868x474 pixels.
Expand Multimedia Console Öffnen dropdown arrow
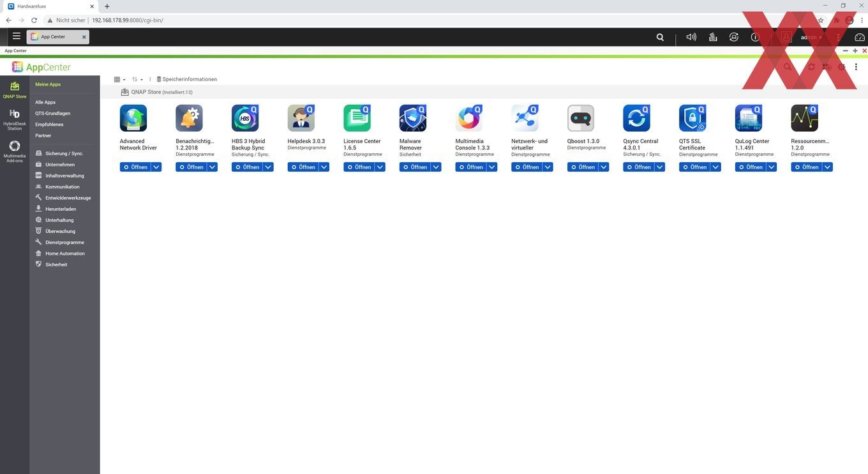[x=492, y=167]
